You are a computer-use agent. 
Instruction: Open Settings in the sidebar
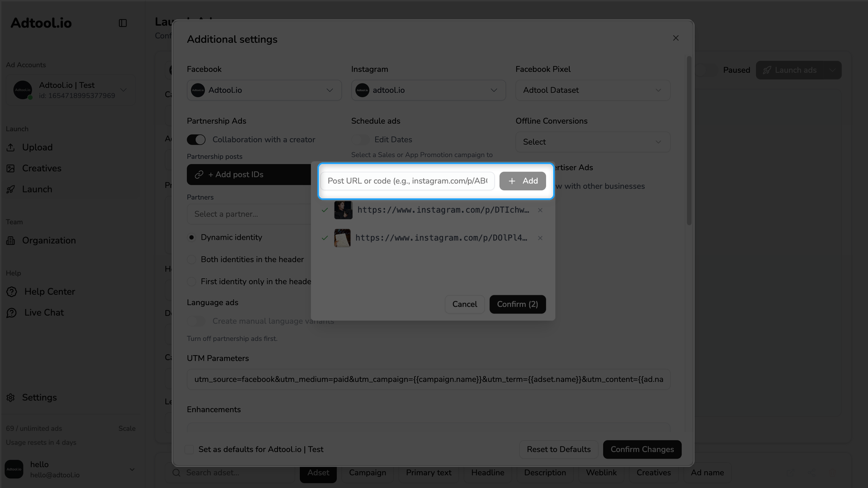(39, 398)
